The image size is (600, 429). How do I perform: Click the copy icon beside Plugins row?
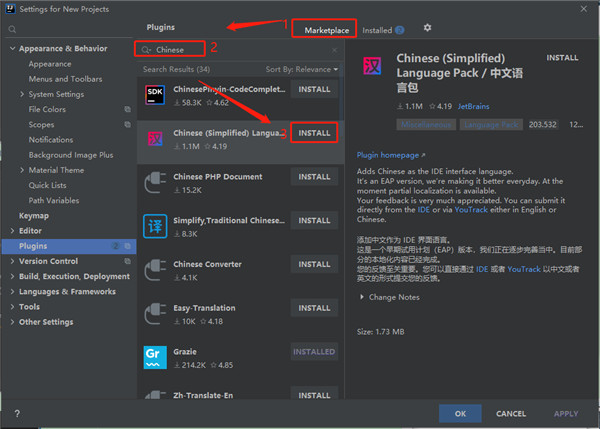127,246
